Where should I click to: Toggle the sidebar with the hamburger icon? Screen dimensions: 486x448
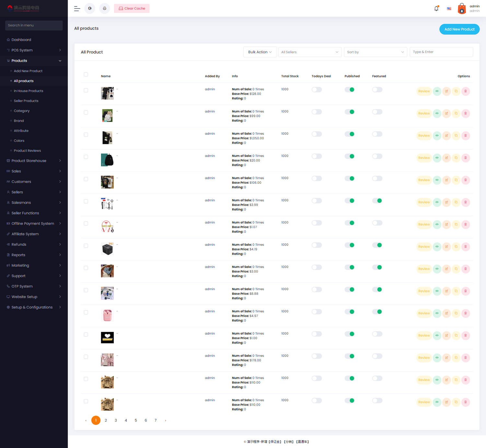[77, 9]
